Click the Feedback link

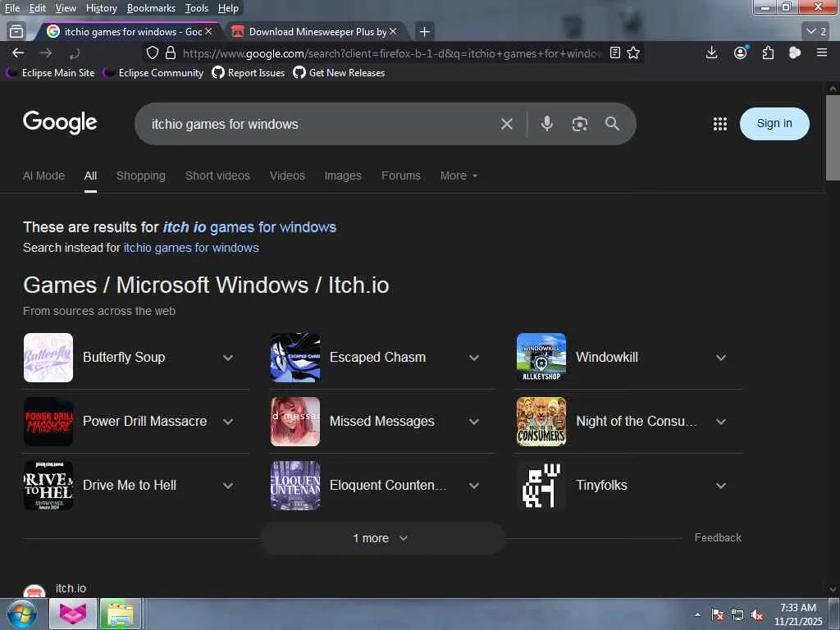[718, 538]
